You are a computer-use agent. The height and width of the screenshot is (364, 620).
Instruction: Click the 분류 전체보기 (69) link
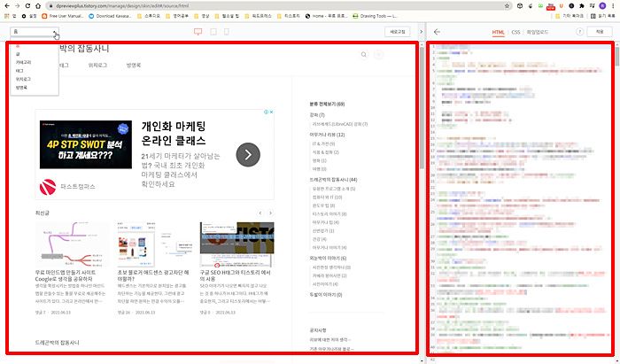point(327,105)
